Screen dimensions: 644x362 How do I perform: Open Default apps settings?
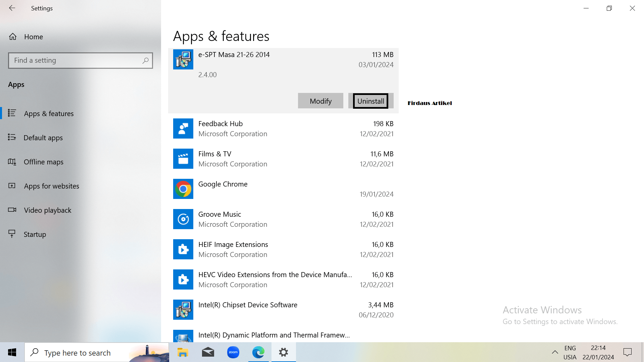pos(81,138)
